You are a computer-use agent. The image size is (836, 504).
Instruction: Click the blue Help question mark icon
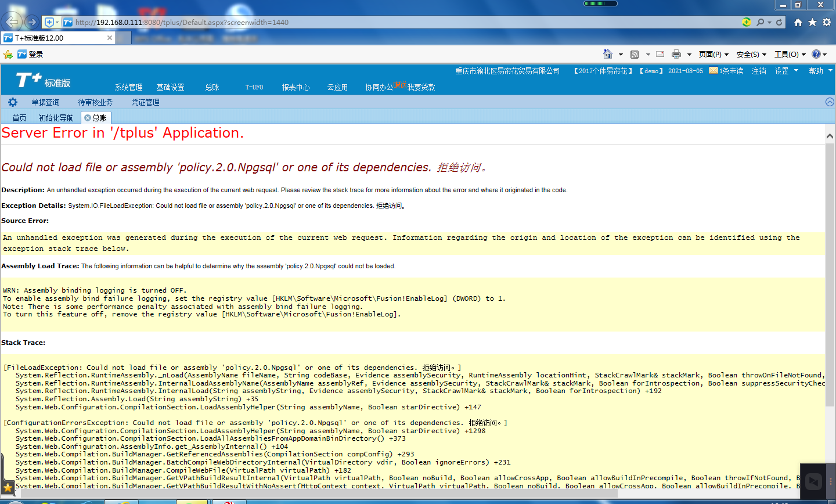click(816, 54)
